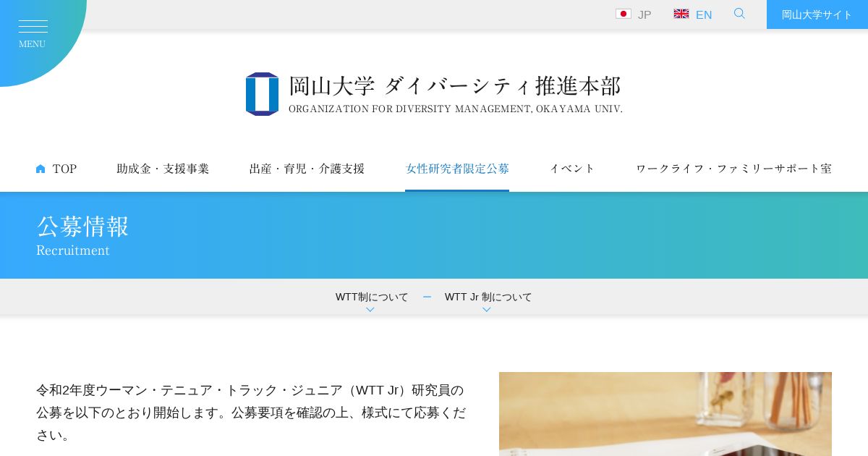This screenshot has height=456, width=868.
Task: Open the 岡山大学サイト button
Action: tap(817, 14)
